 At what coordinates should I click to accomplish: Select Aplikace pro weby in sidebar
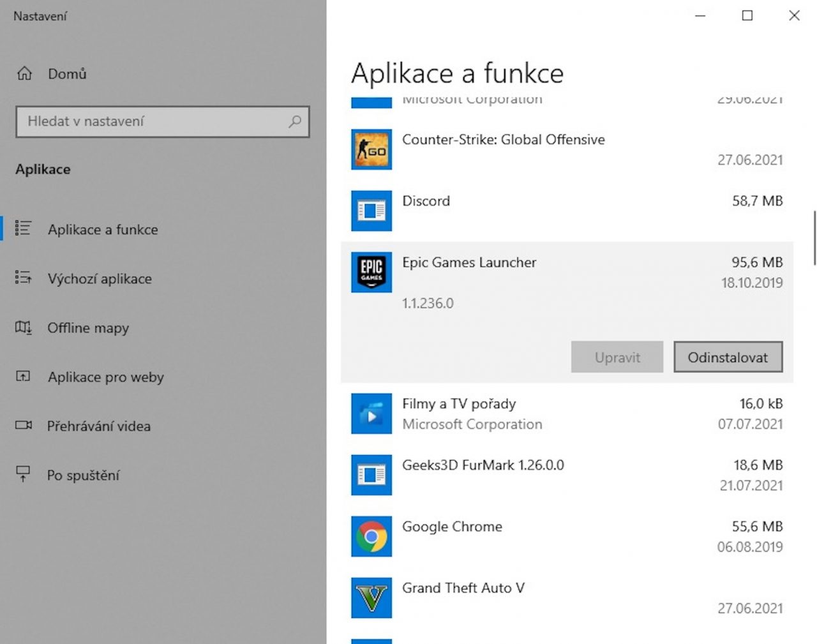(105, 377)
